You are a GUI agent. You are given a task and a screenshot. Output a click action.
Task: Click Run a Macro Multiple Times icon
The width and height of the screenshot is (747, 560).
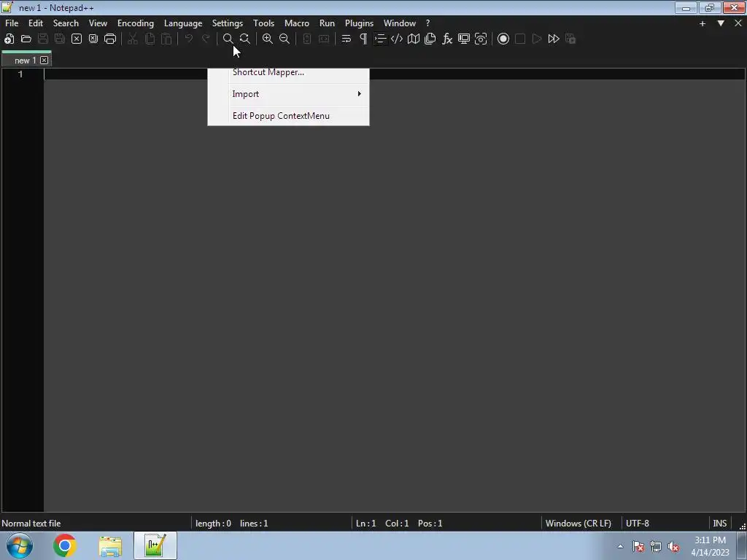(x=554, y=39)
